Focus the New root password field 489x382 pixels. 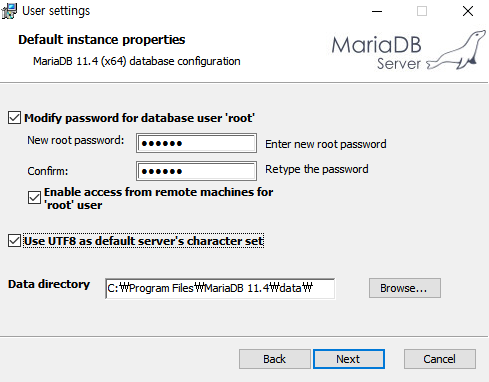click(x=196, y=143)
